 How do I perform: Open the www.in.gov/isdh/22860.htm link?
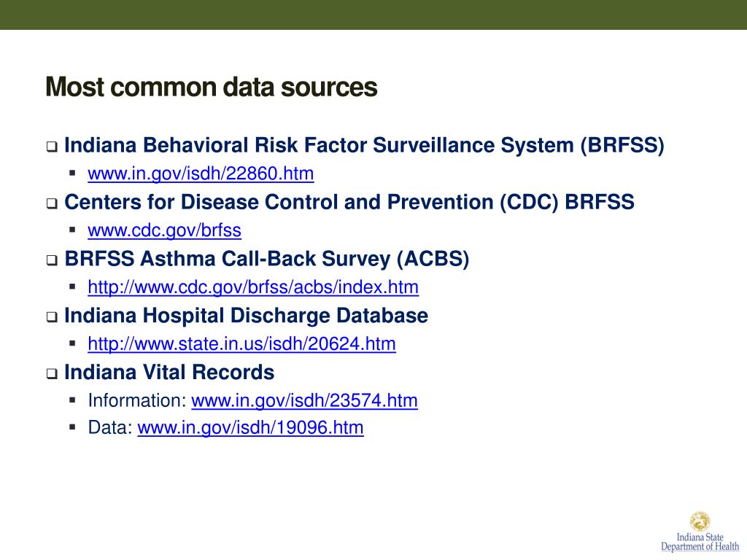point(201,174)
